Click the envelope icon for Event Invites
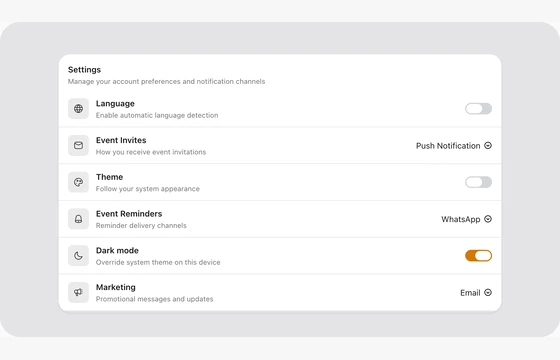 pyautogui.click(x=79, y=145)
